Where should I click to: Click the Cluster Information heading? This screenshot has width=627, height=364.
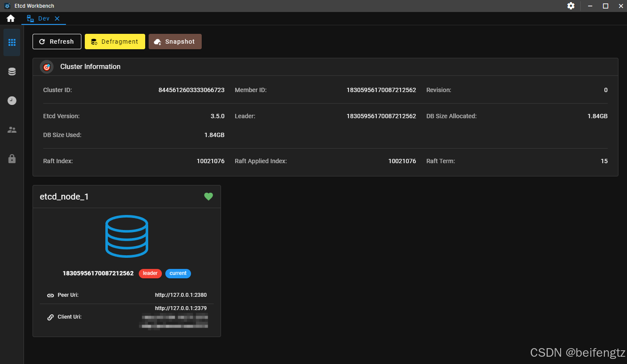(x=90, y=67)
